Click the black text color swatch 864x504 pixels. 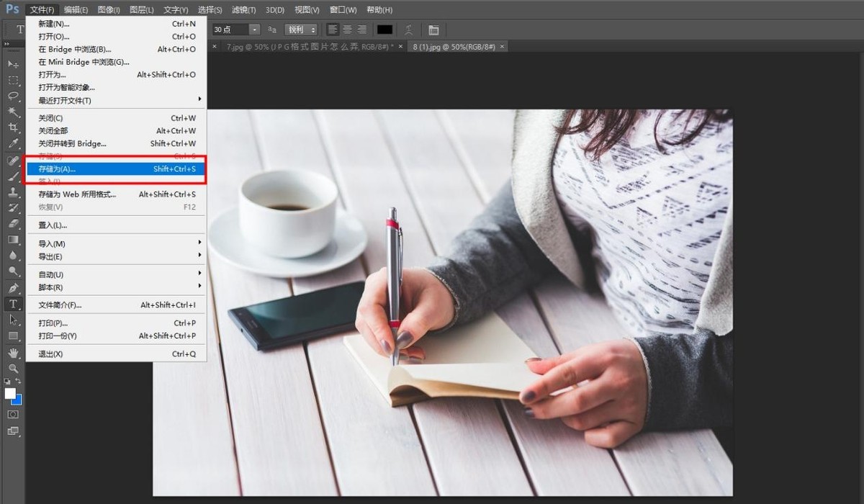click(385, 30)
